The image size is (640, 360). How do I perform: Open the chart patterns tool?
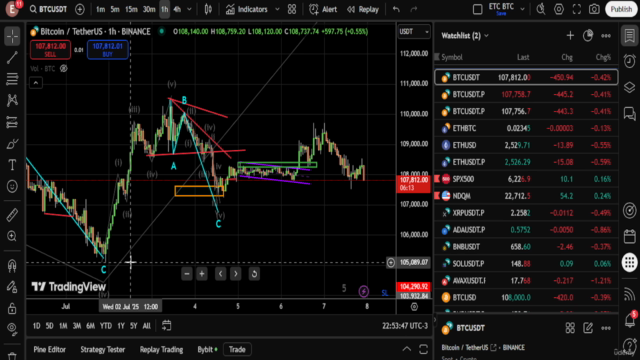[12, 100]
